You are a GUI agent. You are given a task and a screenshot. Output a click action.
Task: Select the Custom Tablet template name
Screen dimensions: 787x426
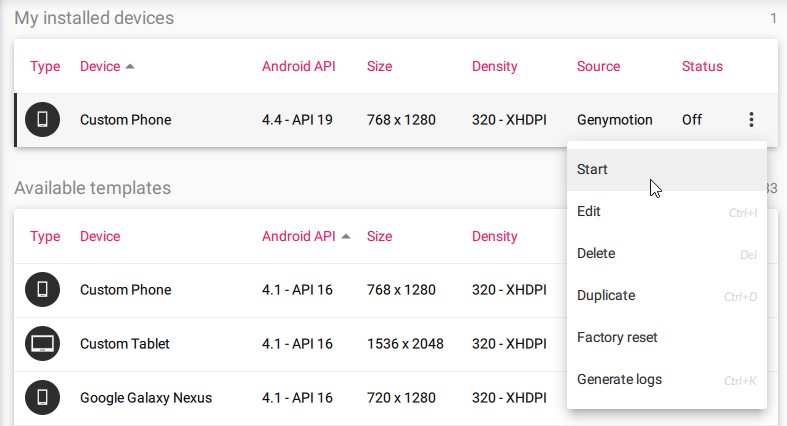pos(124,344)
